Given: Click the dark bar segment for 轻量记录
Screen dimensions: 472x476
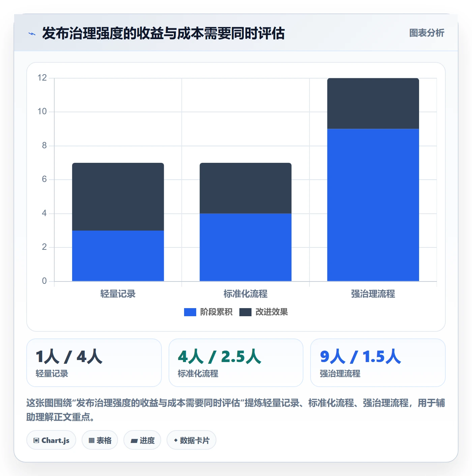Looking at the screenshot, I should pos(118,197).
